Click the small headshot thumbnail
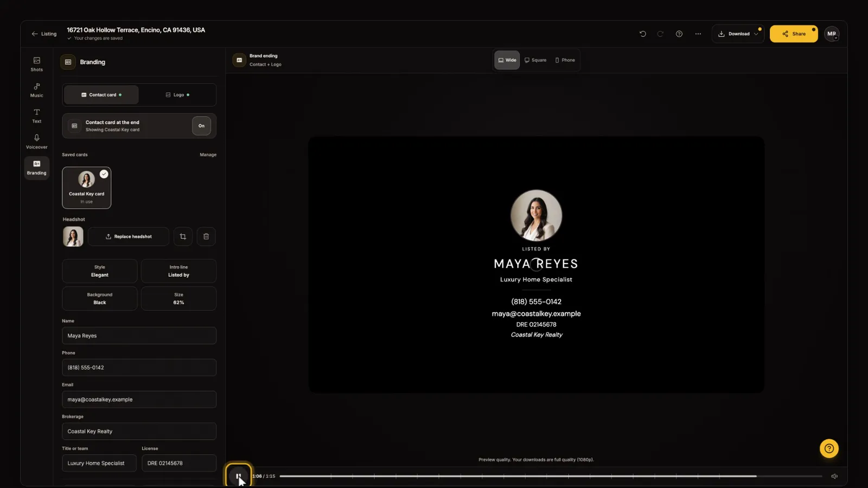Image resolution: width=868 pixels, height=488 pixels. pyautogui.click(x=73, y=236)
